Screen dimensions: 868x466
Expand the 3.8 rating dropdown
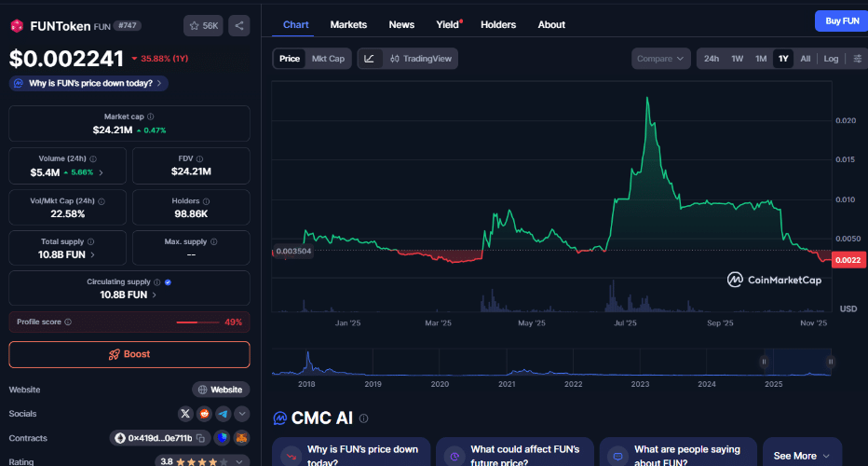coord(240,461)
